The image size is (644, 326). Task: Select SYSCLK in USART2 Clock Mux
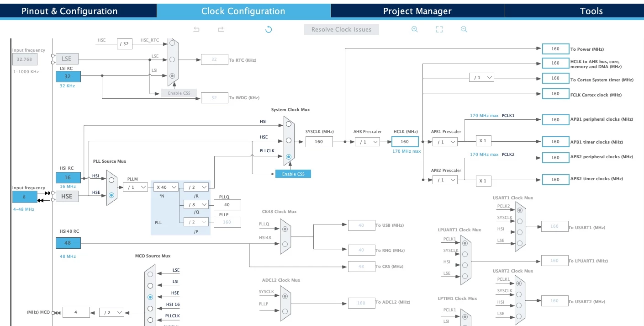[519, 294]
